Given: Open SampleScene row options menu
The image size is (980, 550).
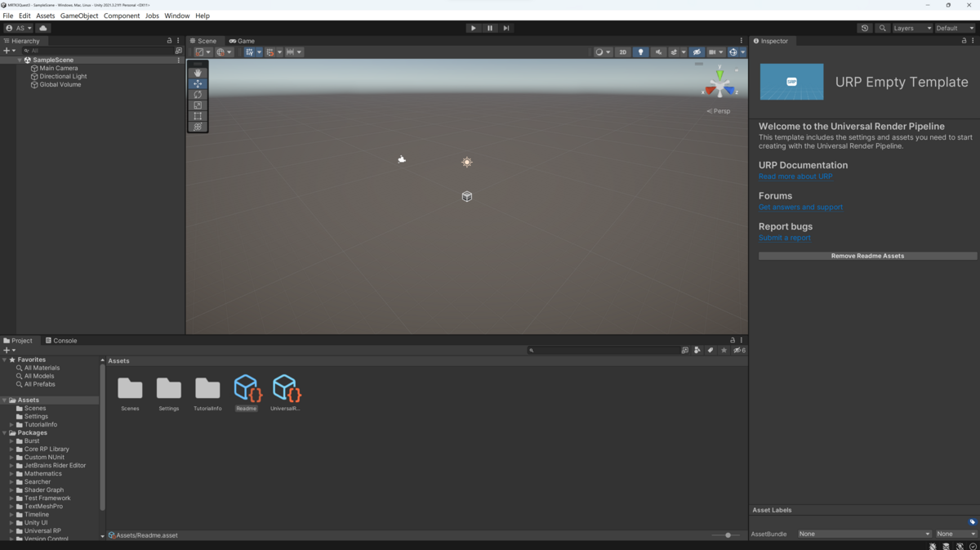Looking at the screenshot, I should 179,60.
